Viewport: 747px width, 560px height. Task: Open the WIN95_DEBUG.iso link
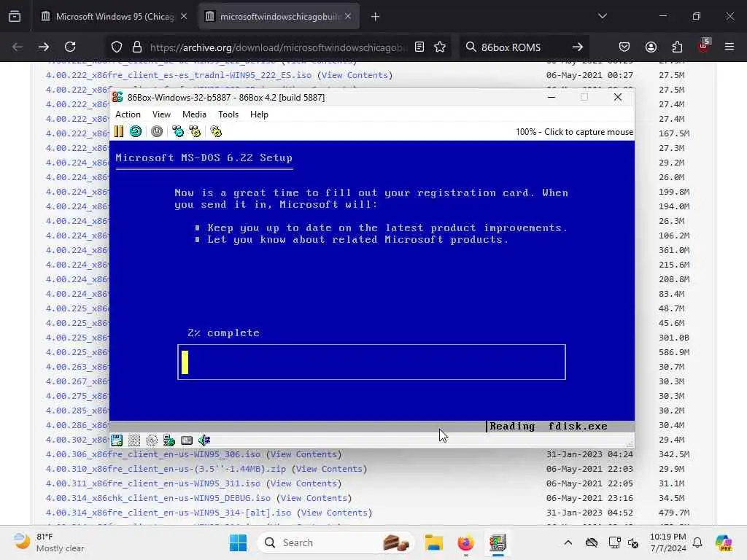[158, 498]
